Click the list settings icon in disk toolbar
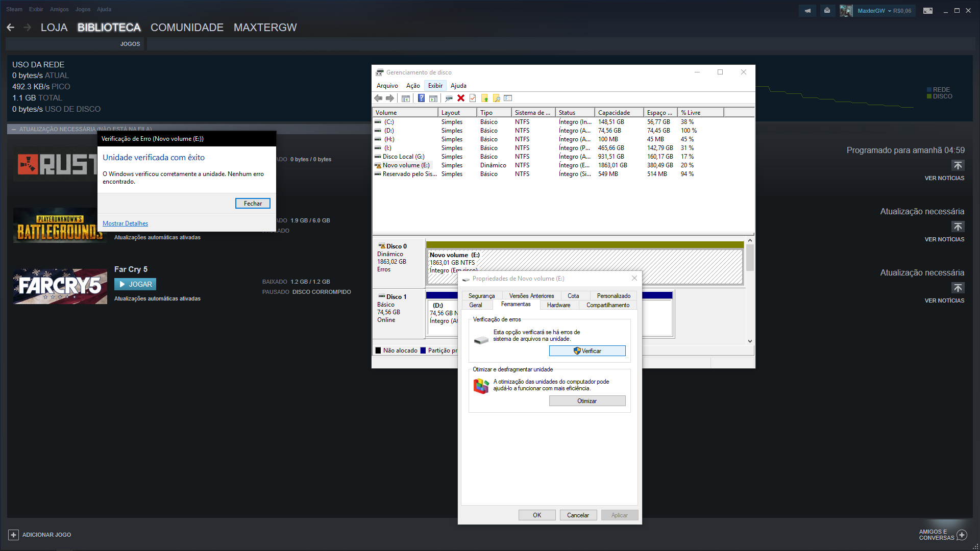 508,98
